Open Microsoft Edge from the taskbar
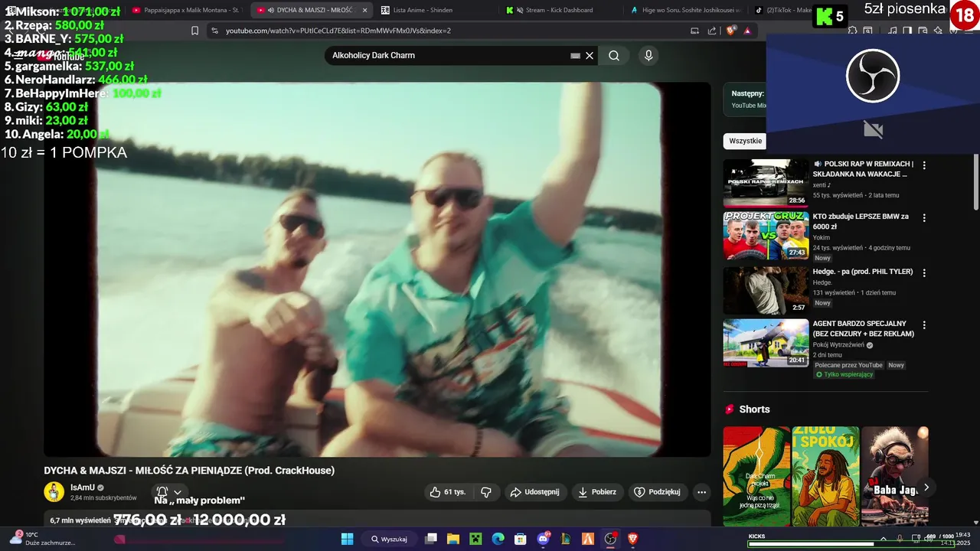 [x=498, y=539]
